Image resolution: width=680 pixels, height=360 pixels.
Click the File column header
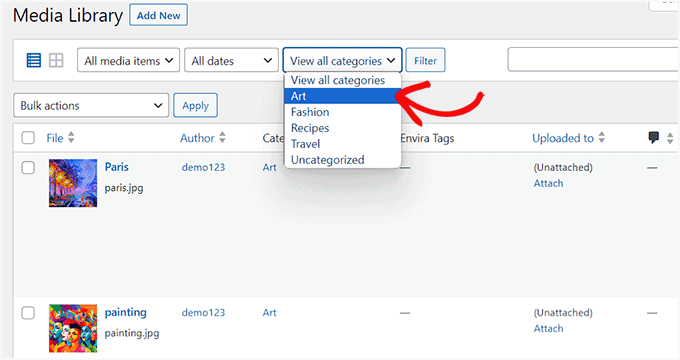click(55, 138)
